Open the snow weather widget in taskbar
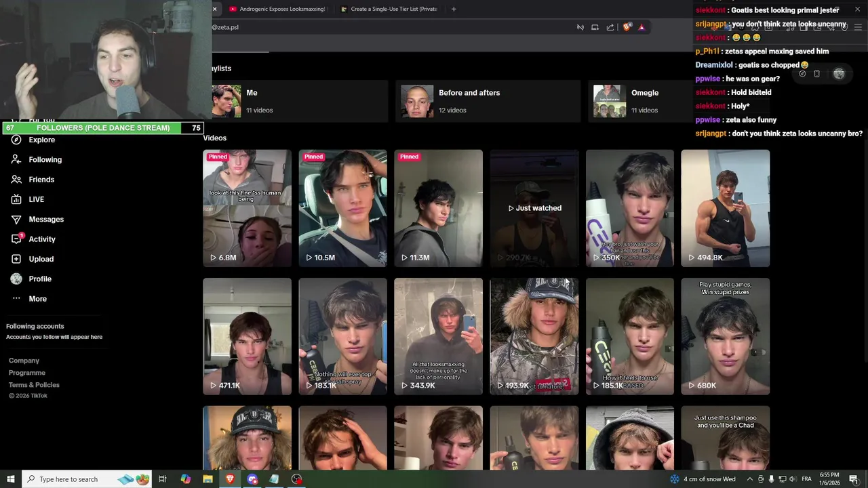Image resolution: width=868 pixels, height=488 pixels. click(703, 479)
